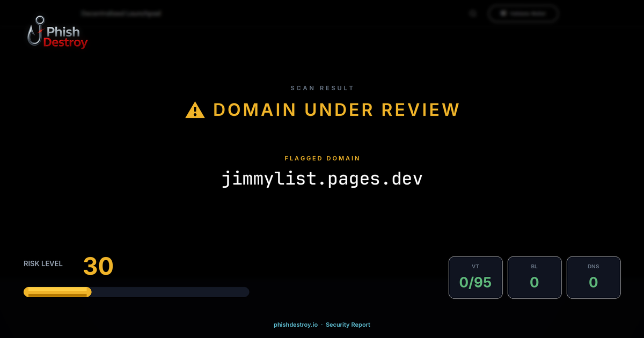The width and height of the screenshot is (644, 338).
Task: Click the Decentralized Launchpad label in the navbar
Action: pyautogui.click(x=121, y=13)
